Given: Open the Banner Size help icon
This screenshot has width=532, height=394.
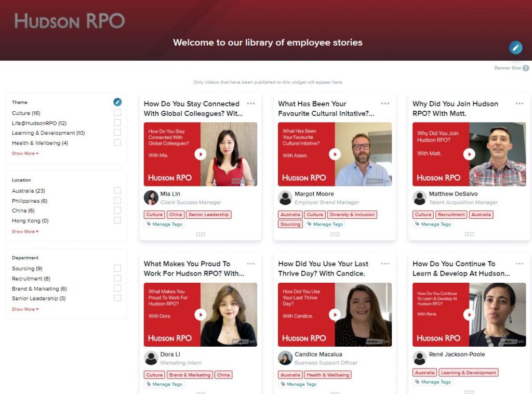Looking at the screenshot, I should coord(526,68).
